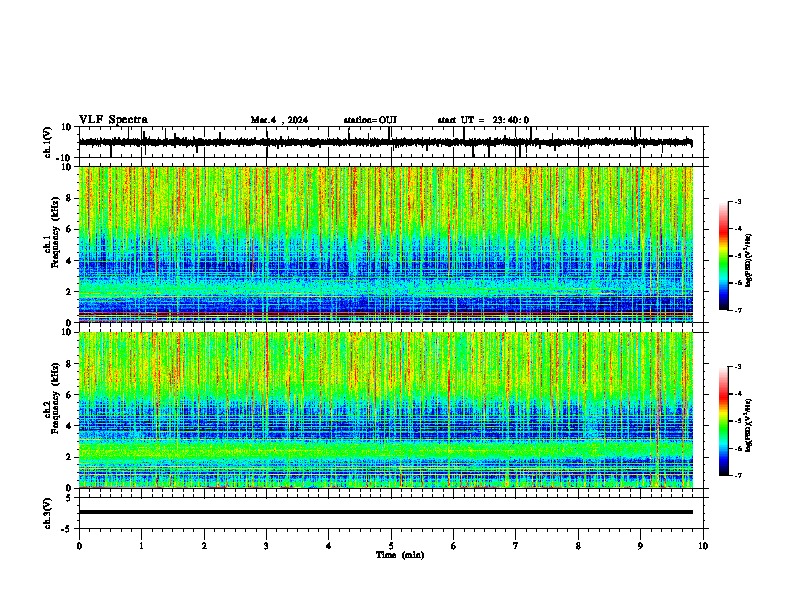The height and width of the screenshot is (612, 792).
Task: Click the "4" kHz tick on ch.1 axis
Action: coord(69,261)
